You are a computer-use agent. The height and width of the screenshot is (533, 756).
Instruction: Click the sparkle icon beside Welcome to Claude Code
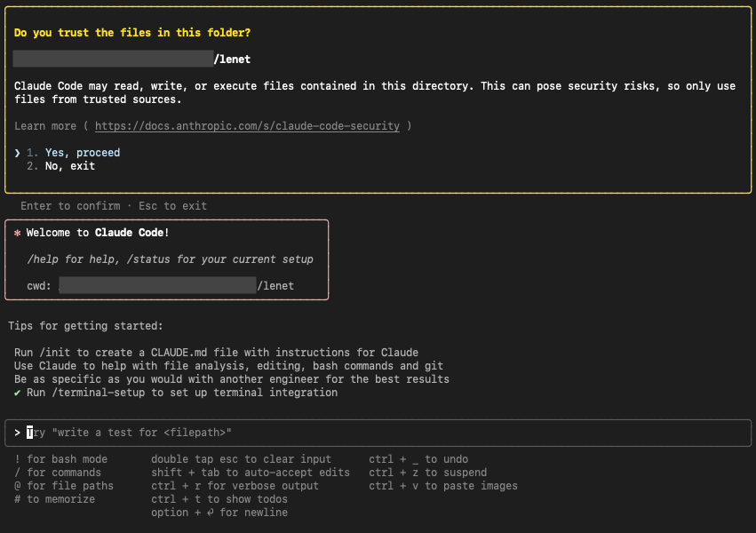coord(16,232)
